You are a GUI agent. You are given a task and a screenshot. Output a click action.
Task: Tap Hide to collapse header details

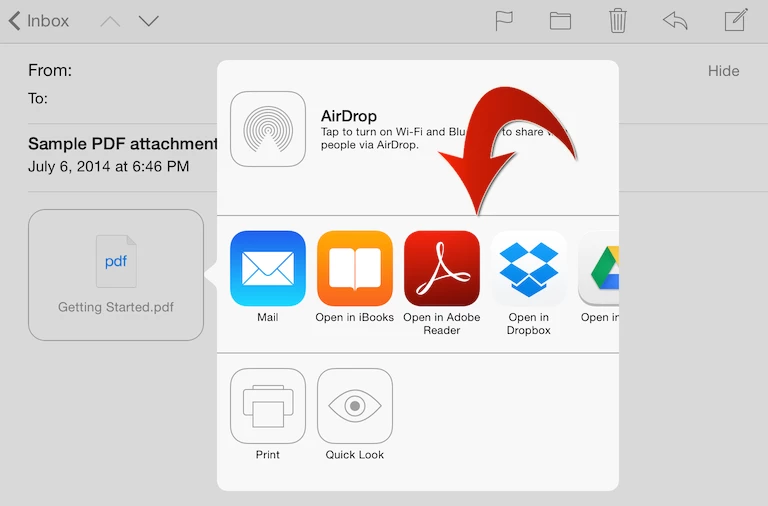point(723,71)
